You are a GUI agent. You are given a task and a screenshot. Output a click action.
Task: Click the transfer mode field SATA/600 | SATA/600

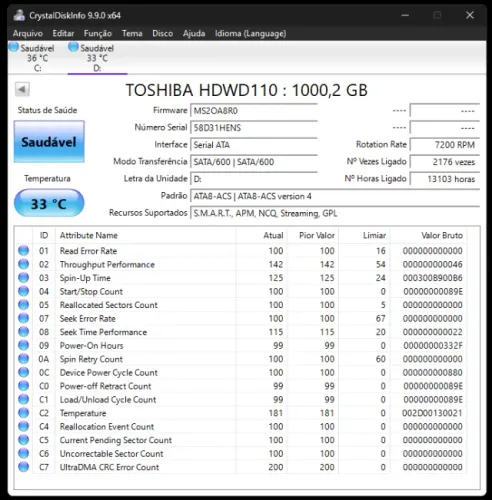pyautogui.click(x=254, y=162)
